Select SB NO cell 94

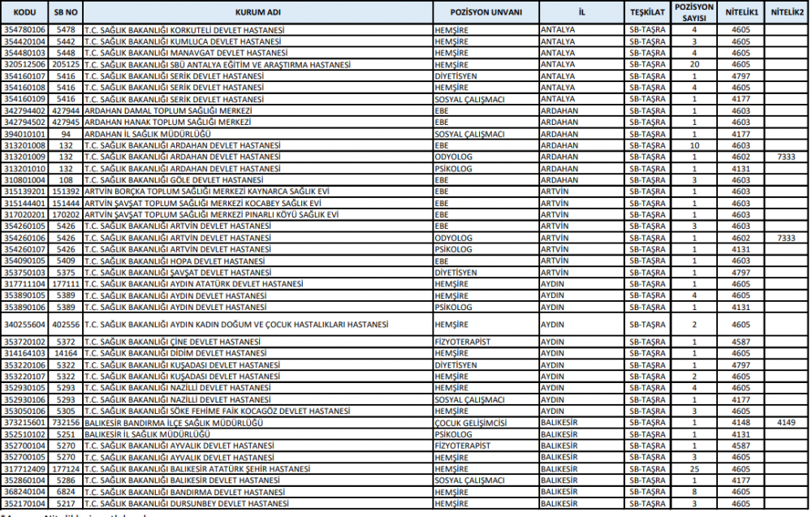tap(66, 134)
